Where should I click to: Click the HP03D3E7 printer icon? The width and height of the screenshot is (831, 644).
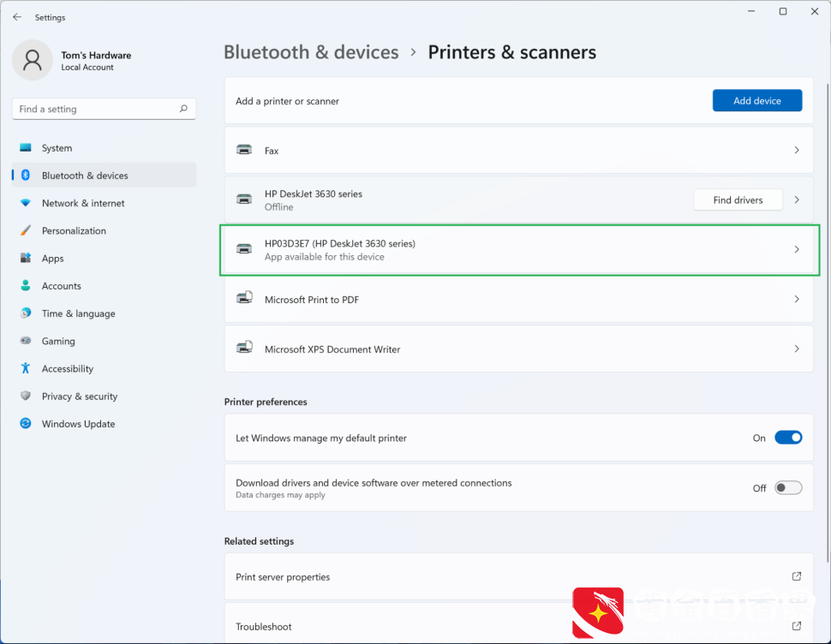click(244, 249)
